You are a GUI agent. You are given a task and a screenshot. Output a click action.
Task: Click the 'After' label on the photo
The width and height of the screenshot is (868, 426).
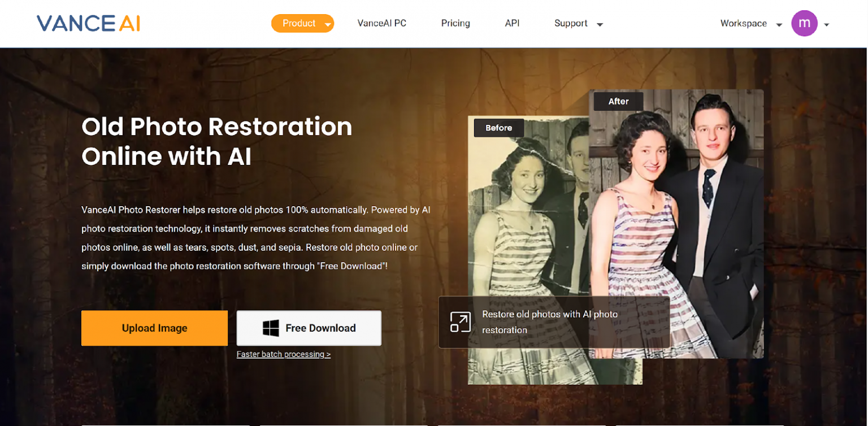[618, 101]
